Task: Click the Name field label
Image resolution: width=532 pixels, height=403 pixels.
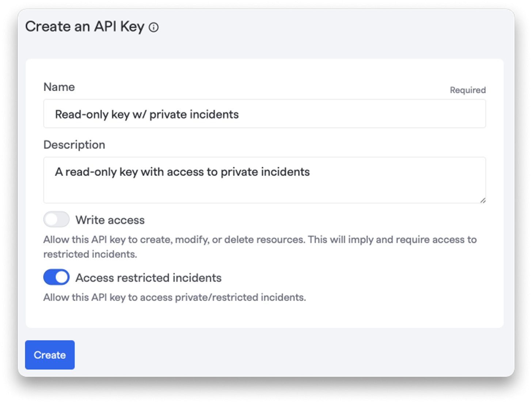Action: (59, 87)
